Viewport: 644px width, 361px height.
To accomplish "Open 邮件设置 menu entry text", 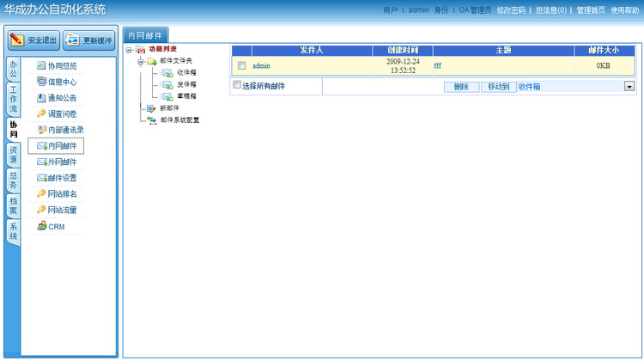I will (x=62, y=178).
